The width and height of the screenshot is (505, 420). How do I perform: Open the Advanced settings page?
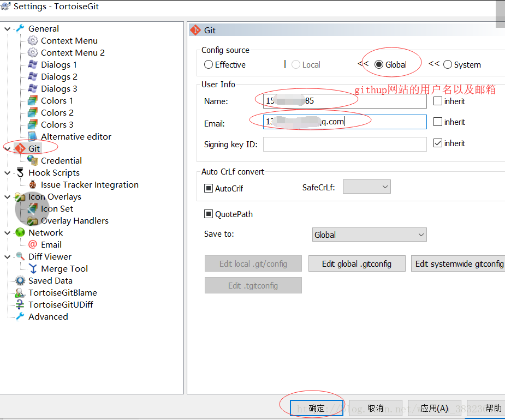48,316
